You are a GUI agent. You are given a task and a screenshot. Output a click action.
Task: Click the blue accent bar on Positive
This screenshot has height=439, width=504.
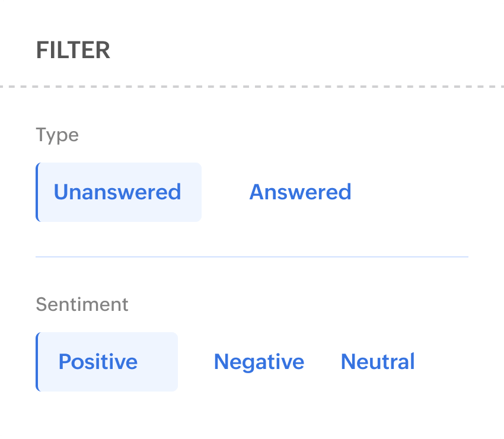tap(37, 362)
